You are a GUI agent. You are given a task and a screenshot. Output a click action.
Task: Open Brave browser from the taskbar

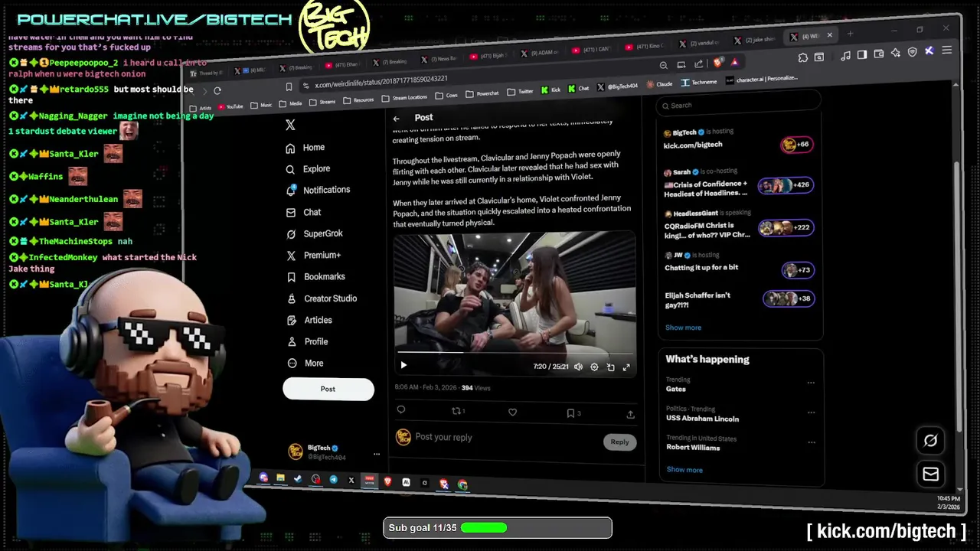coord(387,481)
